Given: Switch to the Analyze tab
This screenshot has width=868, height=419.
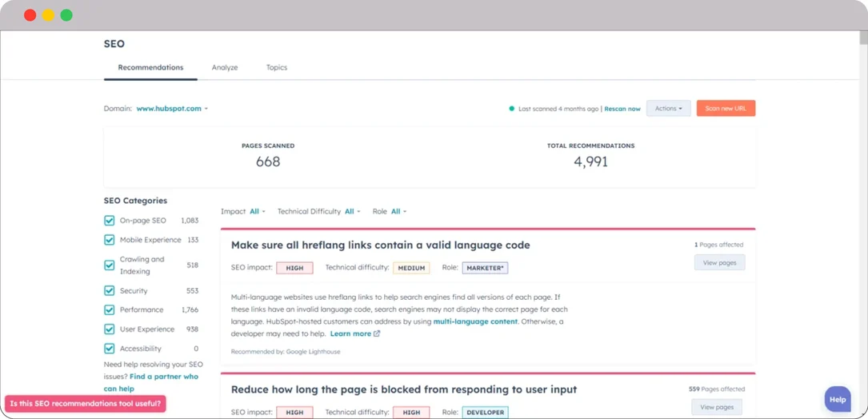Looking at the screenshot, I should [x=225, y=67].
